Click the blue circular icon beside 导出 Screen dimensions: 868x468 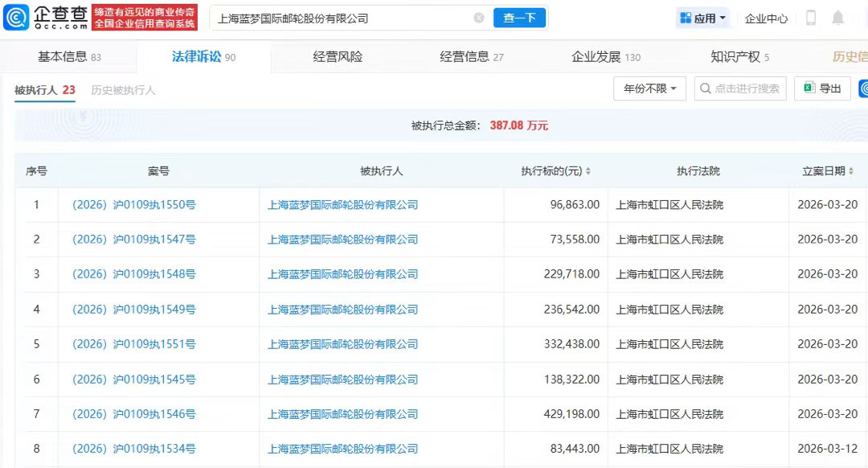click(x=864, y=88)
